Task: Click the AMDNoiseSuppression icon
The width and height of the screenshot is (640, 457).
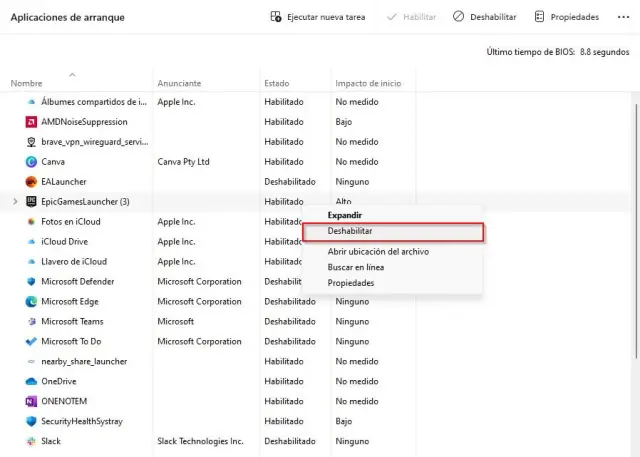Action: pos(31,121)
